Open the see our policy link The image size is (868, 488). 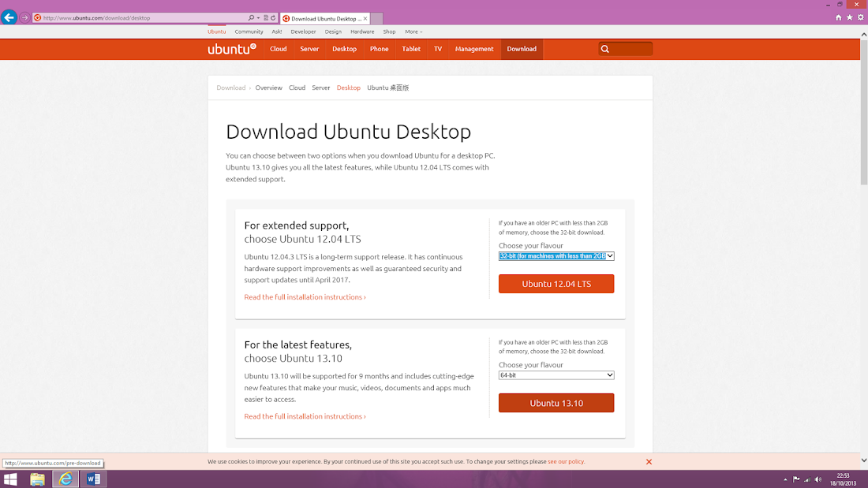[566, 461]
